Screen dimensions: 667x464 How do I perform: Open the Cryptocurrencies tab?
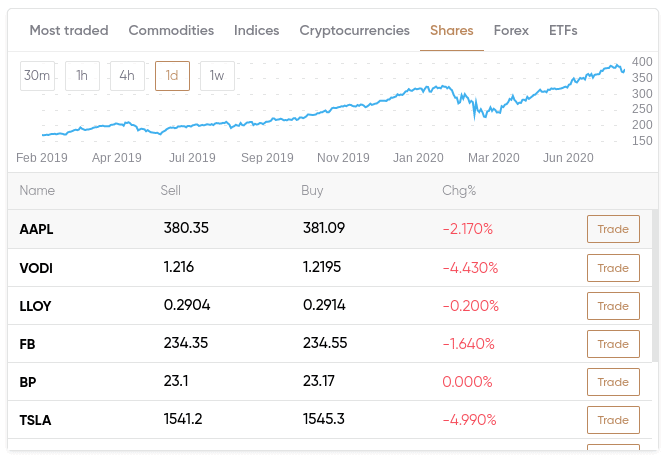[354, 31]
